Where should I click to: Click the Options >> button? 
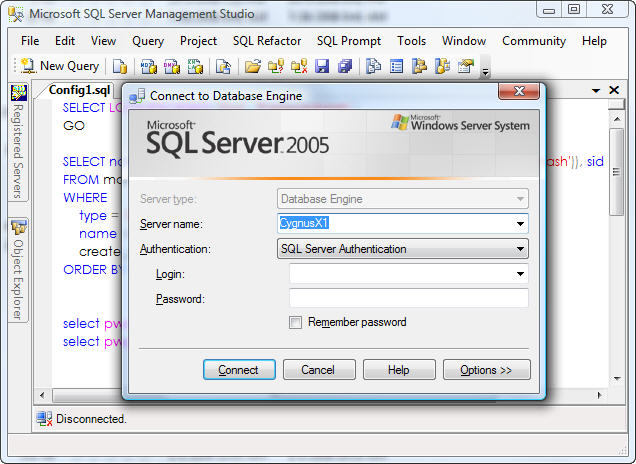pos(486,370)
